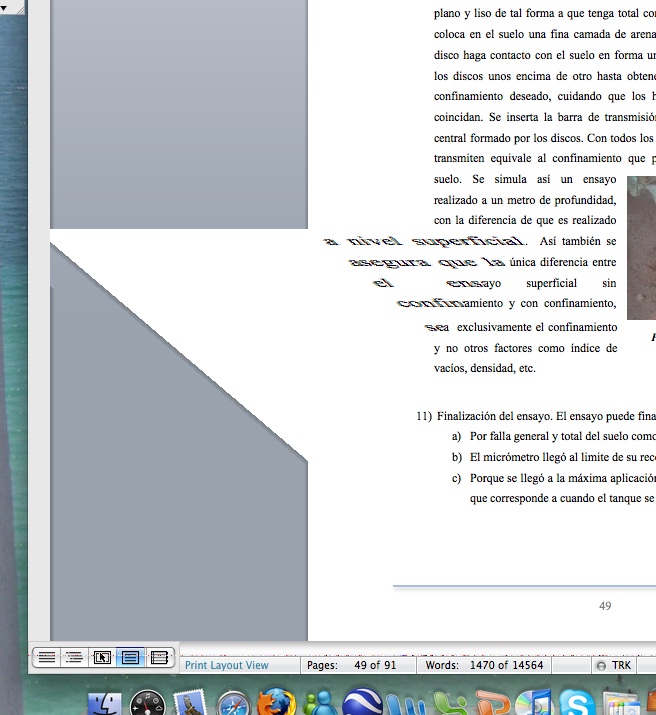
Task: Open Skype from the Dock
Action: click(x=577, y=703)
